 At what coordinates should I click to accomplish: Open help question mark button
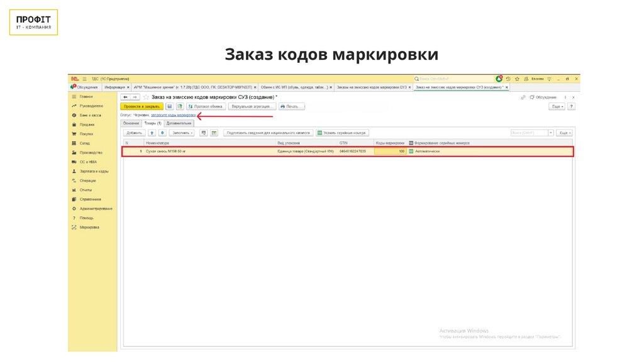571,106
